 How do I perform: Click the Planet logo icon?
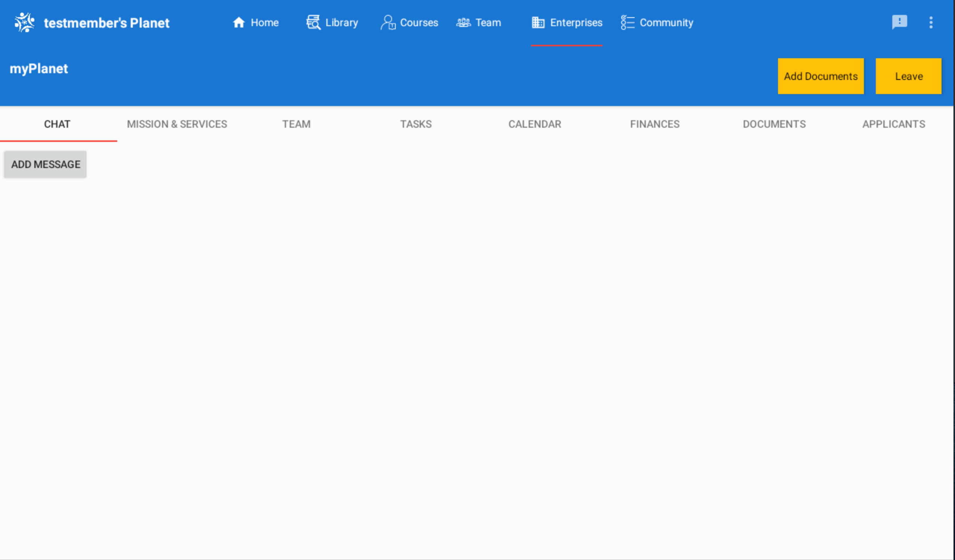pos(24,23)
